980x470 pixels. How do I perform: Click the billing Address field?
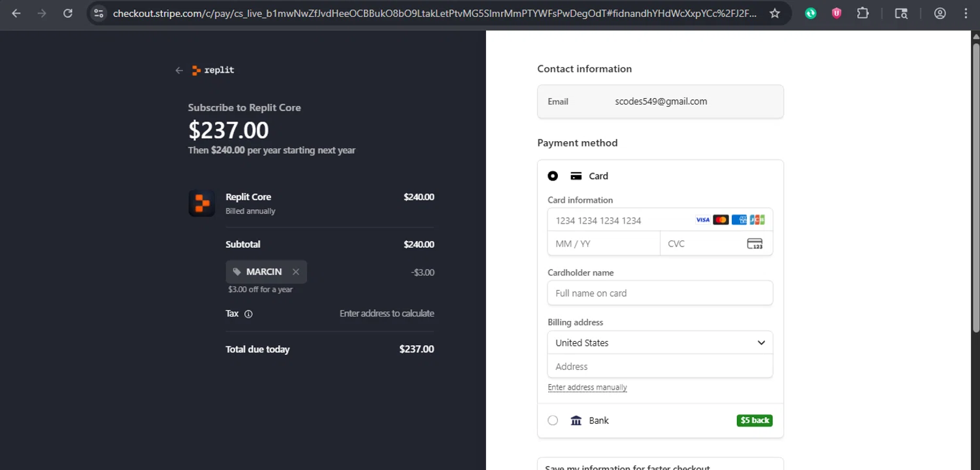[660, 367]
